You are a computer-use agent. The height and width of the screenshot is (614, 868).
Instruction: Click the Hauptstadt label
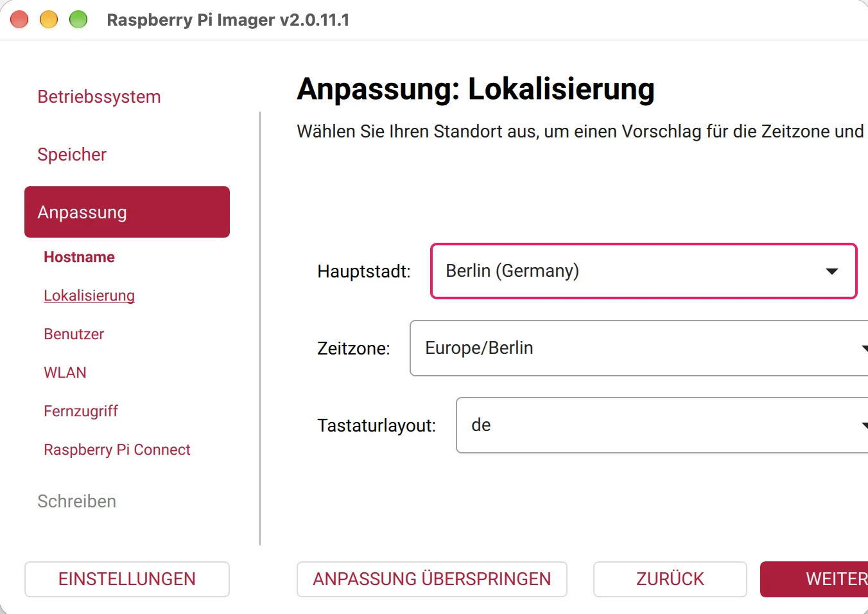tap(364, 271)
